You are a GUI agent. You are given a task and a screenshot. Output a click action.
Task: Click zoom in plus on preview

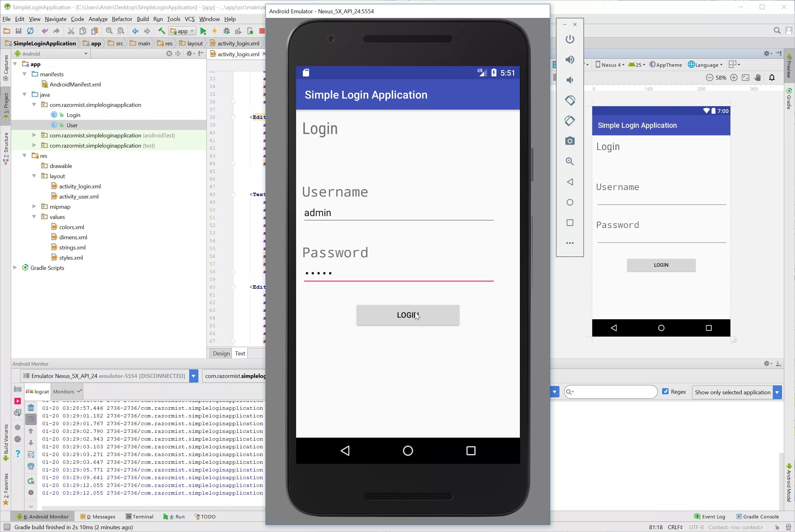[x=733, y=78]
